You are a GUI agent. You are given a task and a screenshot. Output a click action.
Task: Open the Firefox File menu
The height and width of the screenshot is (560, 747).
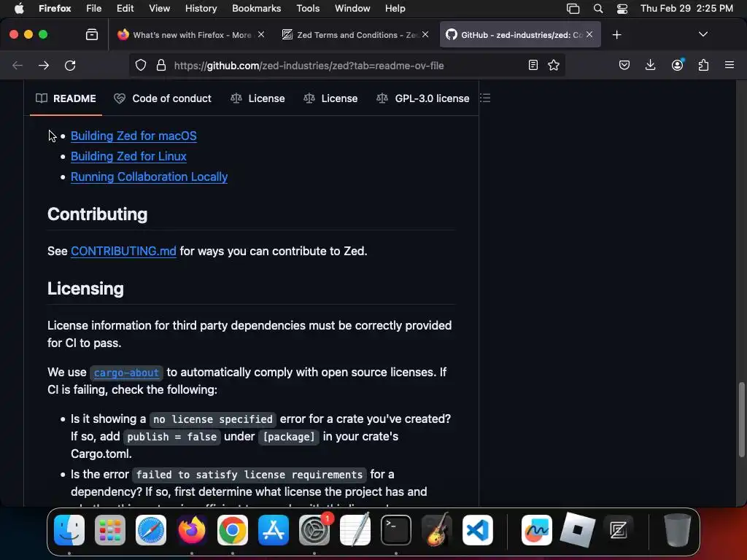[x=94, y=9]
